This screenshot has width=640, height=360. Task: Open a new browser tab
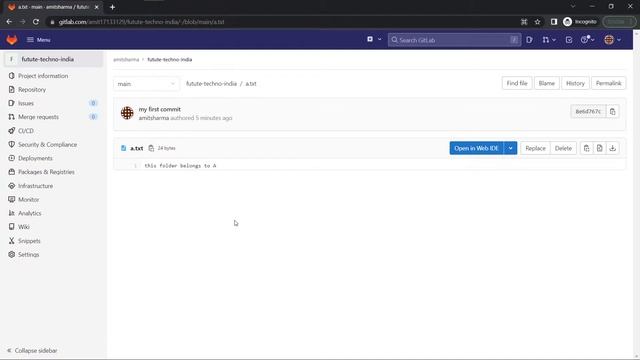tap(112, 7)
